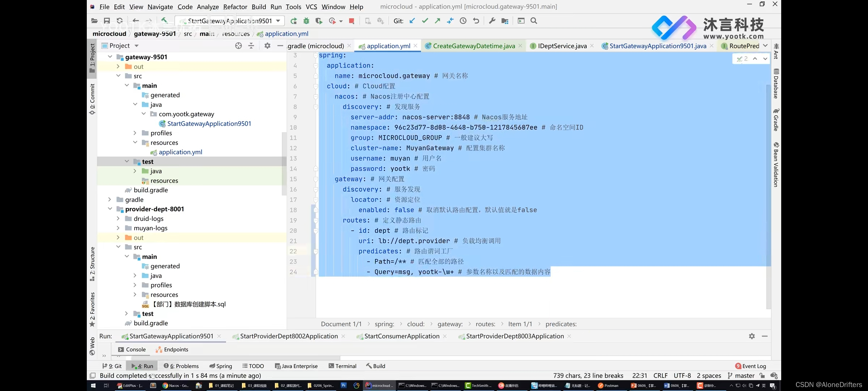Open the Event Log
This screenshot has height=391, width=868.
point(751,366)
